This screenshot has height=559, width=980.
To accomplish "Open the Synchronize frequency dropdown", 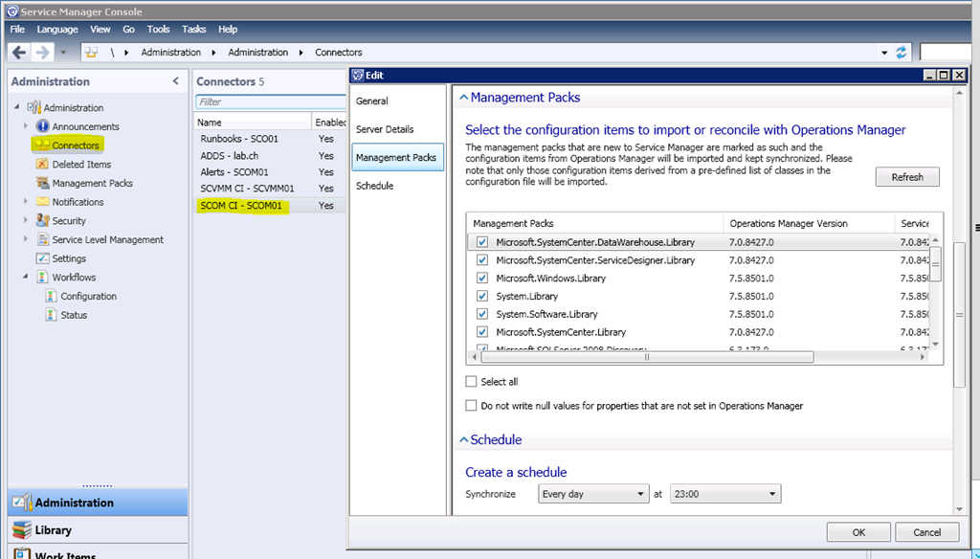I will [593, 494].
